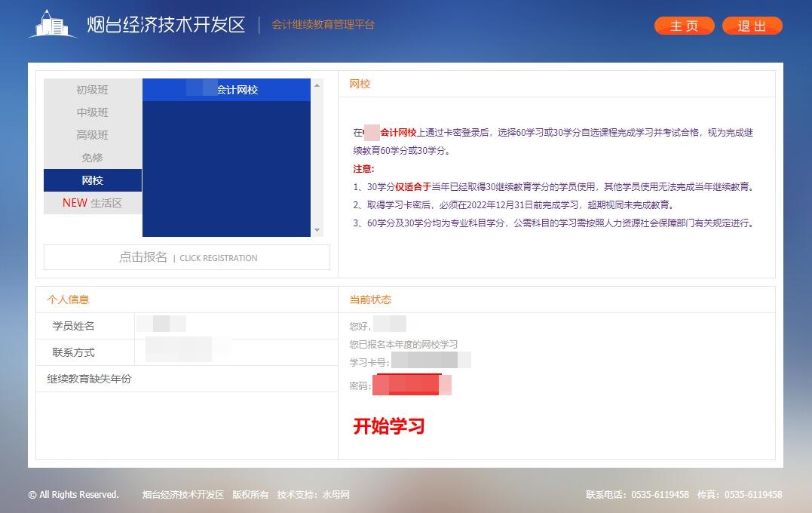Open the NEW 生活区 section
This screenshot has width=812, height=513.
pos(92,203)
